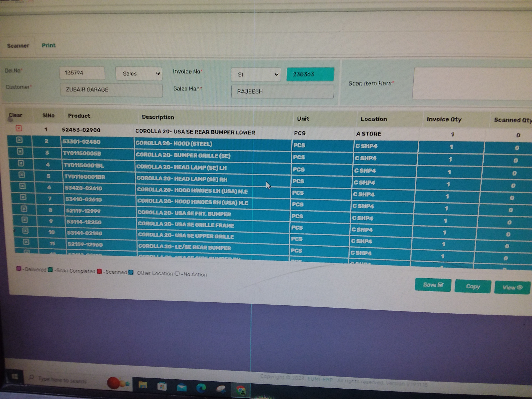Select COROLLA 20- USA SE REAR BUMPER LOWER
The width and height of the screenshot is (532, 399).
click(x=195, y=132)
